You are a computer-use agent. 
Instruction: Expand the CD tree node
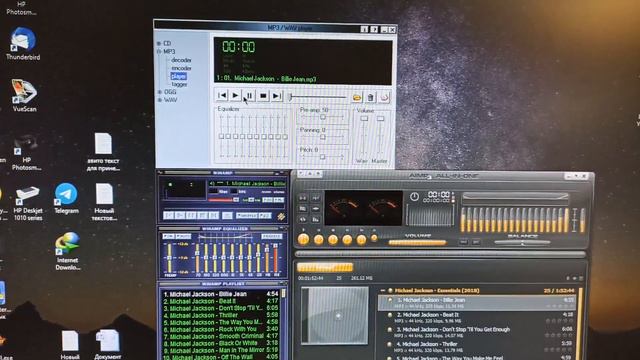[x=159, y=43]
